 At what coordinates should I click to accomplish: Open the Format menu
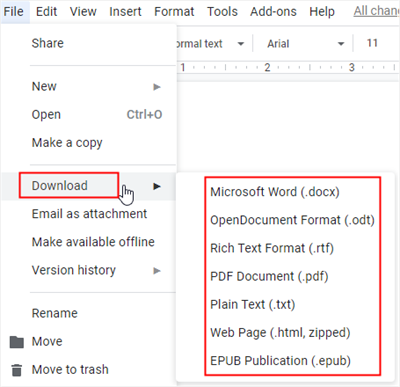coord(174,12)
